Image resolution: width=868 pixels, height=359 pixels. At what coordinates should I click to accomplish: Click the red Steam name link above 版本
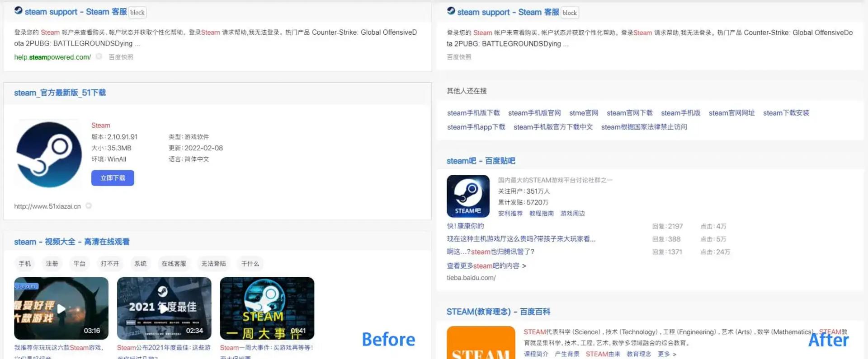point(100,125)
